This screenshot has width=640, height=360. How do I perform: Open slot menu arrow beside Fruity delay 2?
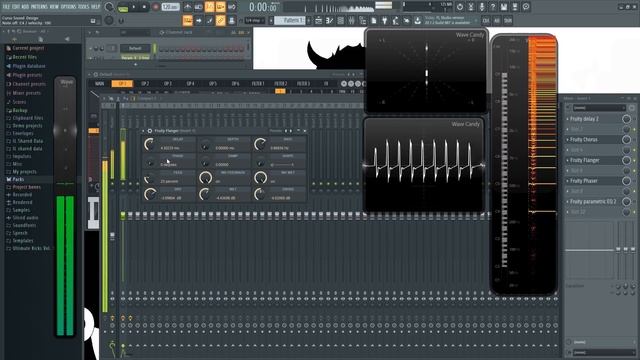[x=567, y=119]
